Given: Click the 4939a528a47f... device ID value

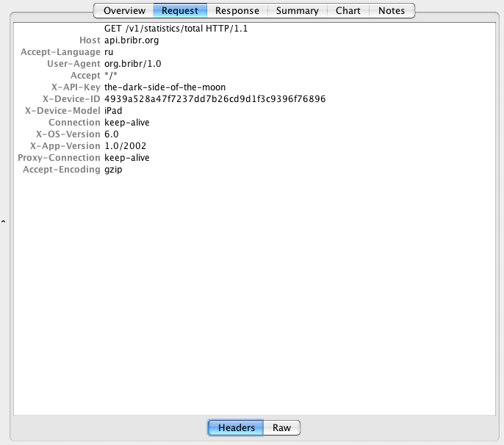Looking at the screenshot, I should click(215, 99).
